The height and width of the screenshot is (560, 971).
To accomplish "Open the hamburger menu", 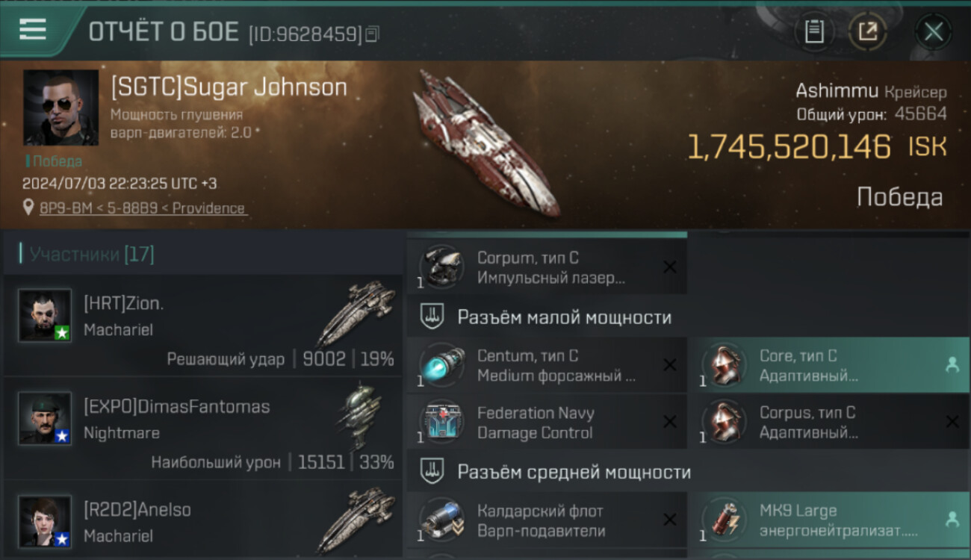I will 33,30.
